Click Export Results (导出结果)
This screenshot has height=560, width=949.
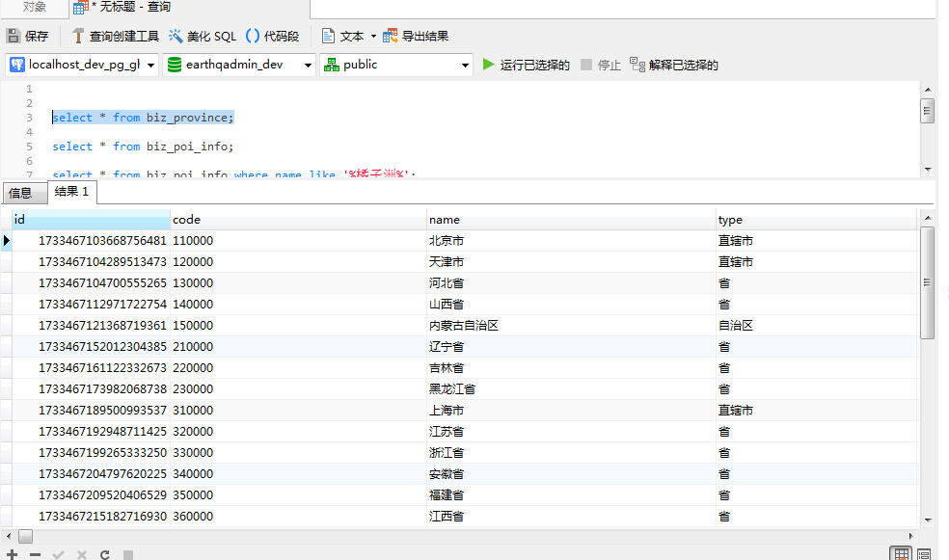click(416, 37)
